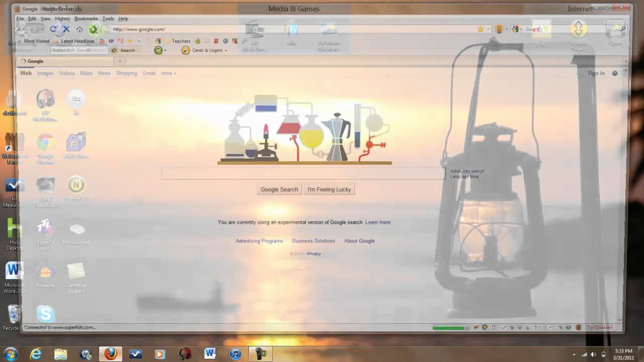Screen dimensions: 644x362
Task: Open the Bookmarks menu
Action: pos(86,19)
